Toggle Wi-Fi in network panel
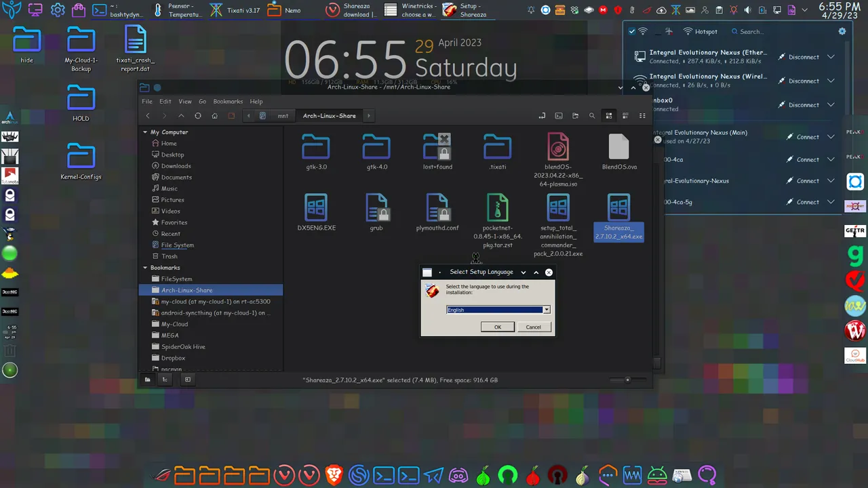This screenshot has width=868, height=488. tap(643, 31)
